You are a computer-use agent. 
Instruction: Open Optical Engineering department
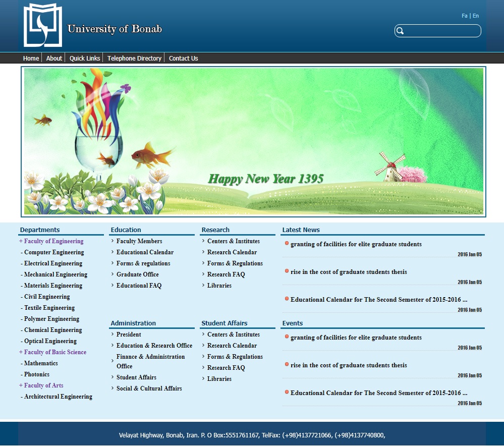click(50, 341)
